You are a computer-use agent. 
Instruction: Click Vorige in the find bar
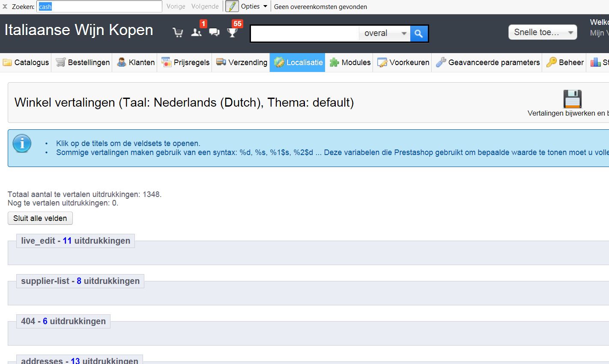176,6
